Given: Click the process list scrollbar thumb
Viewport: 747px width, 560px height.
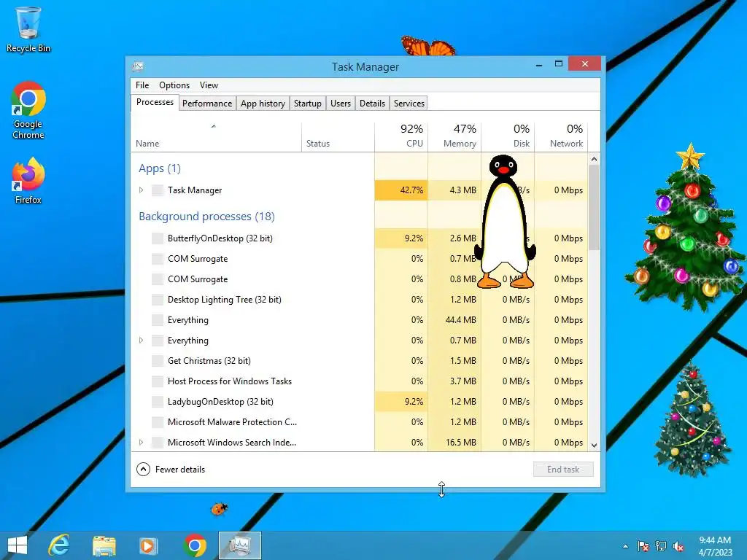Looking at the screenshot, I should tap(594, 208).
